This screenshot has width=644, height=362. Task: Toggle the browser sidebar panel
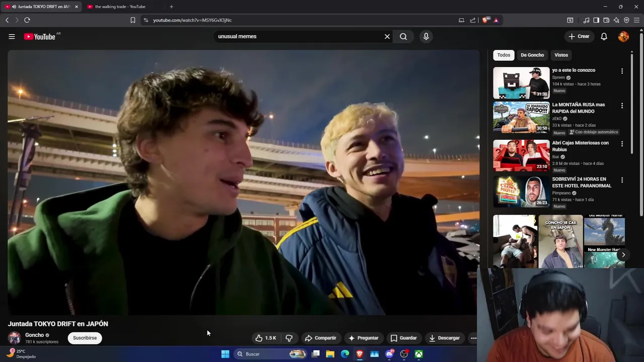click(x=596, y=20)
